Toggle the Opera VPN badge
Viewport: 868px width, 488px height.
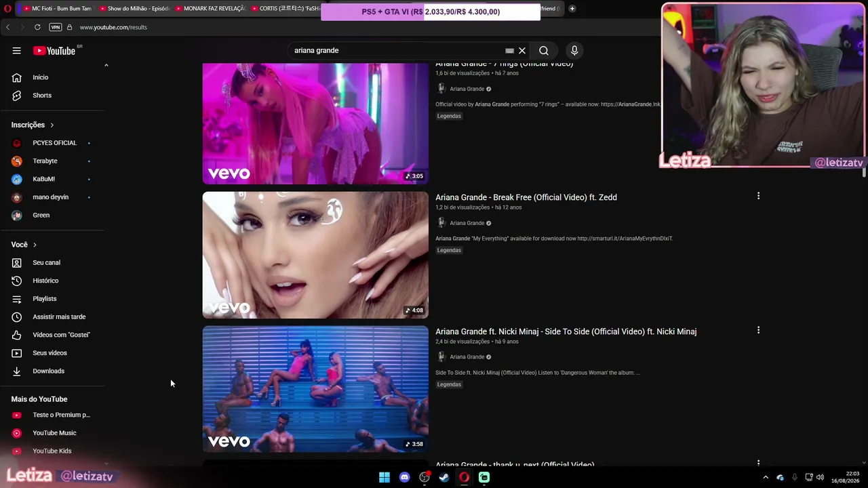[x=56, y=27]
